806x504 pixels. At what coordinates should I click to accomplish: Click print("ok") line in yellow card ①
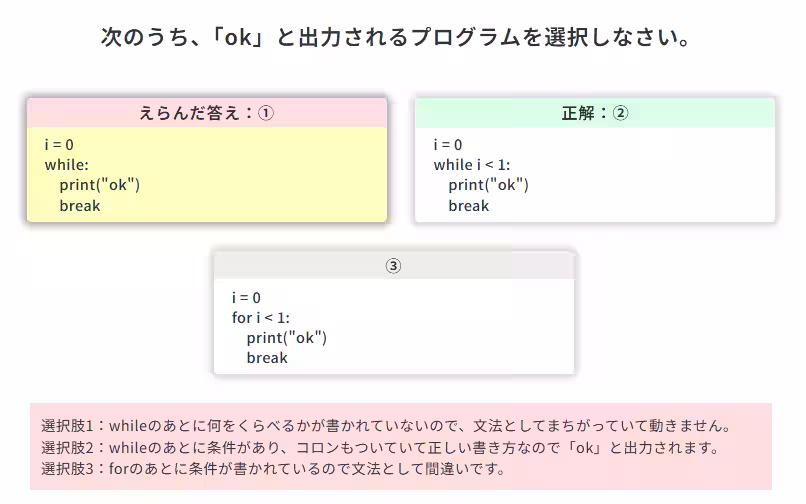click(99, 185)
